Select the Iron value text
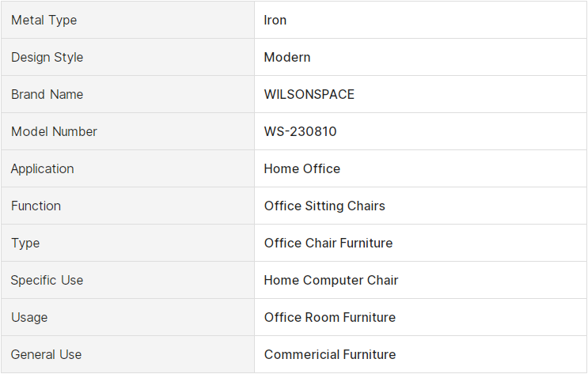The height and width of the screenshot is (374, 588). pyautogui.click(x=275, y=20)
